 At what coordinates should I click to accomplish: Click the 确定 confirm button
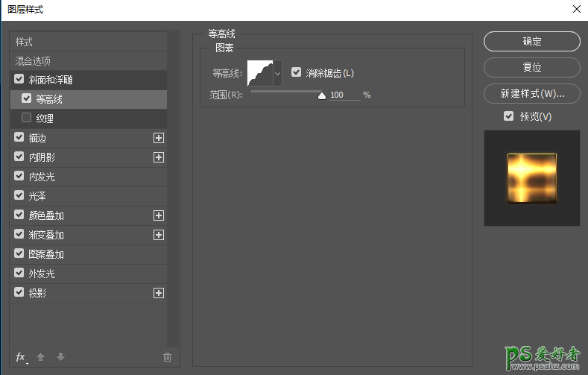point(531,42)
